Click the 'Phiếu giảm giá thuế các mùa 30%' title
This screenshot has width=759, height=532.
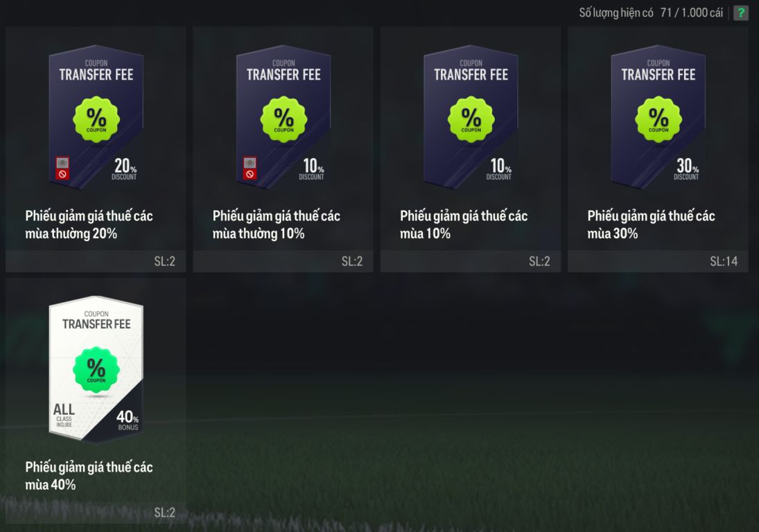651,224
